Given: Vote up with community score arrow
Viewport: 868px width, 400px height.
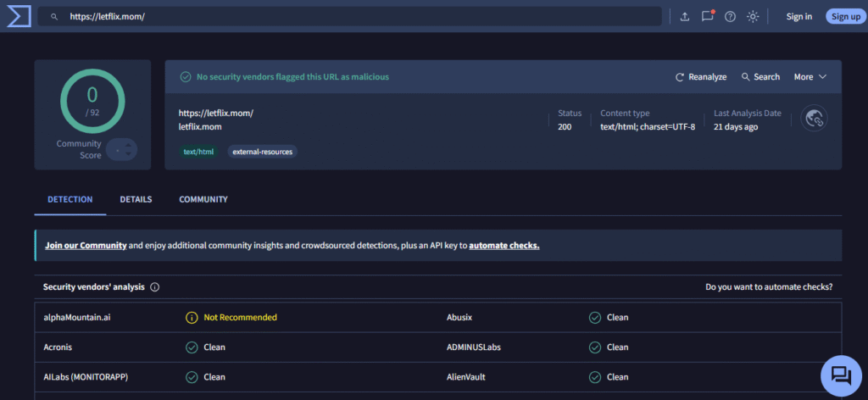Looking at the screenshot, I should 129,146.
